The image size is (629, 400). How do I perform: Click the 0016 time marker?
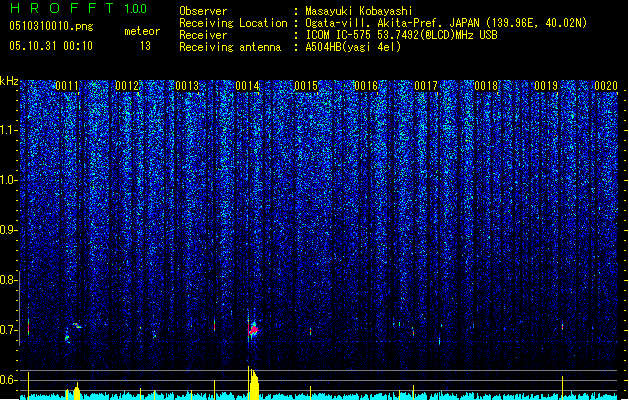click(366, 86)
